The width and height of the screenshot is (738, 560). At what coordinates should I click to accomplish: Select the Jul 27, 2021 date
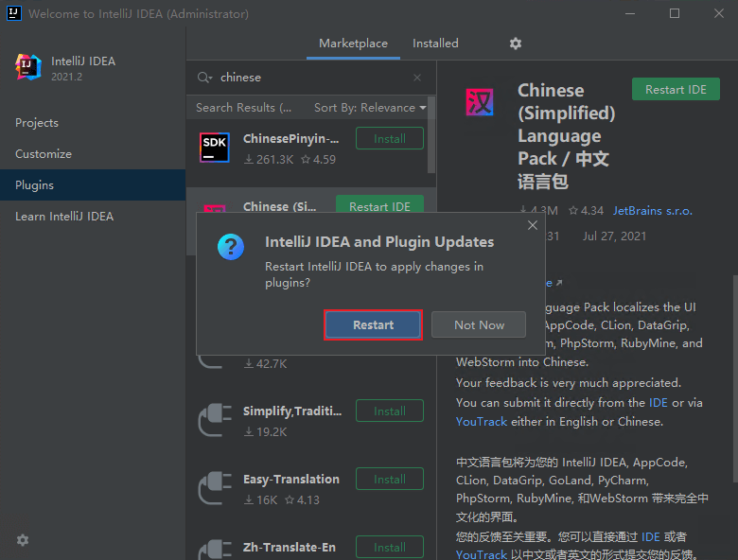pyautogui.click(x=614, y=236)
